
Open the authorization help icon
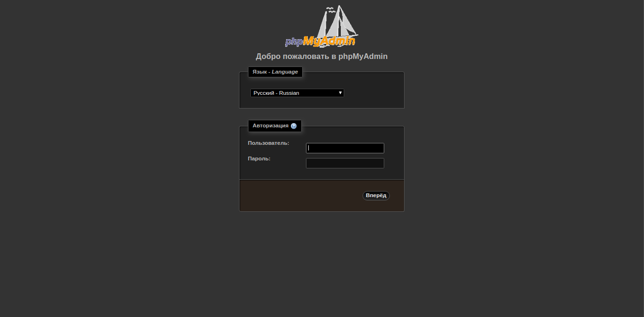[294, 126]
